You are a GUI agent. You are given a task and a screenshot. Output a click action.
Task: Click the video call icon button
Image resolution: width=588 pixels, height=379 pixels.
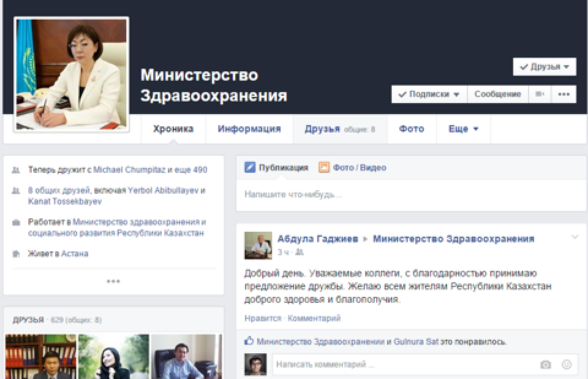pos(540,94)
